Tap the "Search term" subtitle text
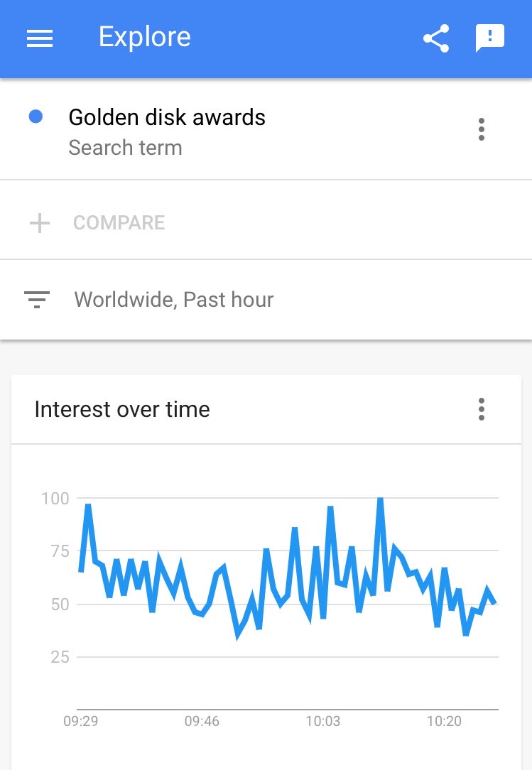 [125, 148]
